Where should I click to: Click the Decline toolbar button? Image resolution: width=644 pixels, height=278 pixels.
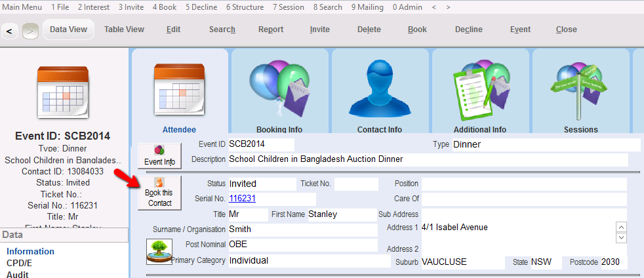(468, 30)
